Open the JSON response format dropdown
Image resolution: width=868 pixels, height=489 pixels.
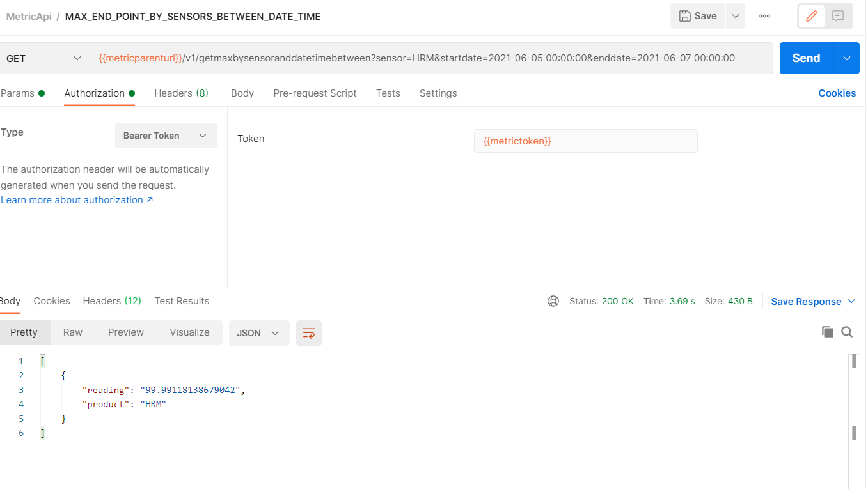point(258,332)
